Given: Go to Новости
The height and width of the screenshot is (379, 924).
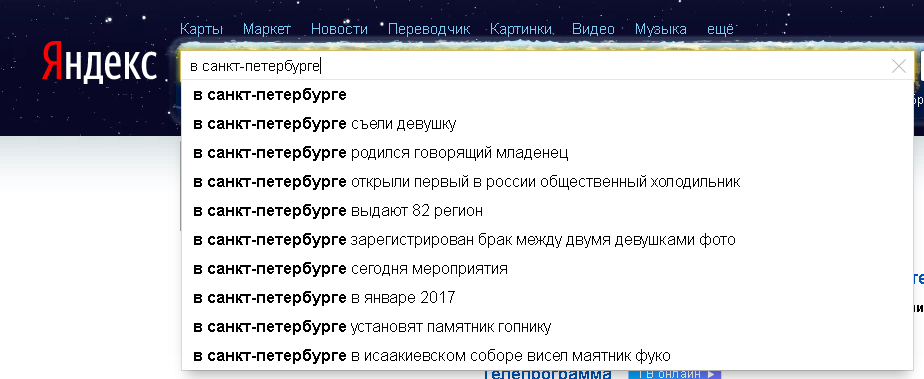Looking at the screenshot, I should (339, 29).
